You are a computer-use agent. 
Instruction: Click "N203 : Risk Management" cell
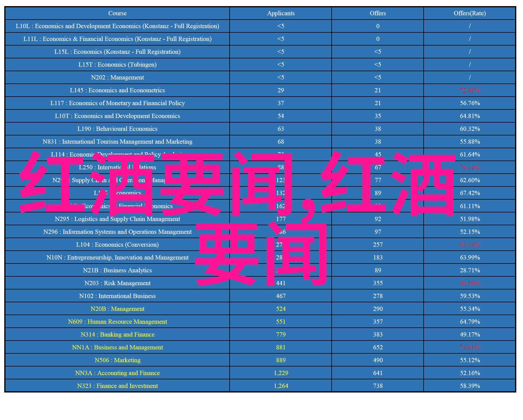tap(117, 283)
